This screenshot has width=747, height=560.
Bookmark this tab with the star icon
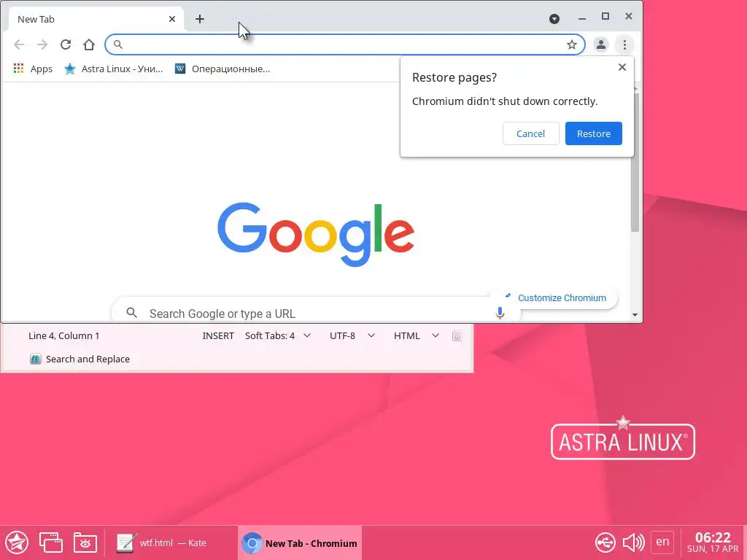(572, 44)
